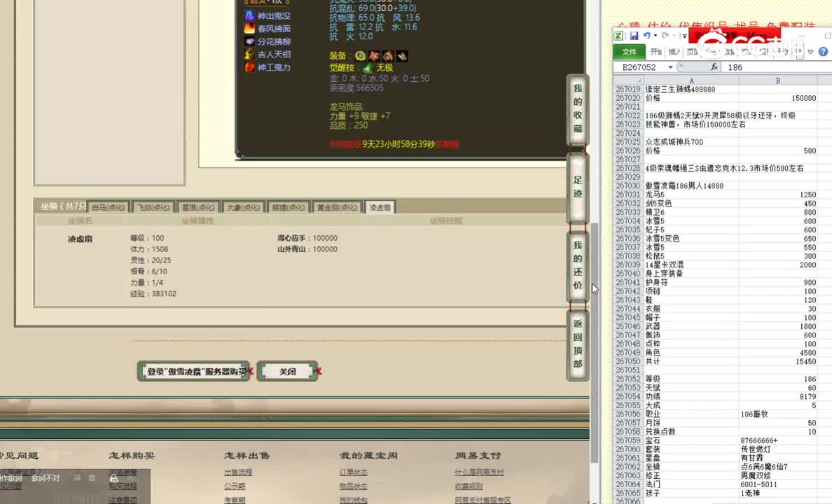Switch to the Excel 插入 ribbon tab
The height and width of the screenshot is (504, 832).
coord(674,52)
